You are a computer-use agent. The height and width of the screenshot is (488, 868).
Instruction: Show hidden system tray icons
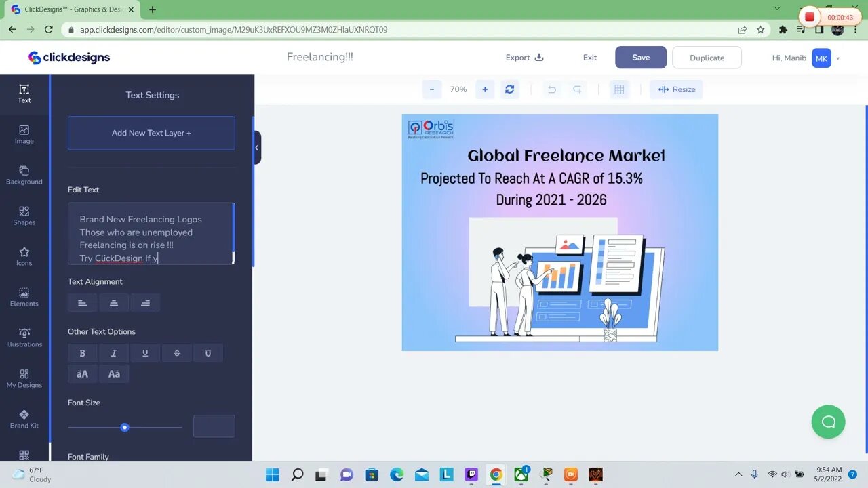[738, 474]
